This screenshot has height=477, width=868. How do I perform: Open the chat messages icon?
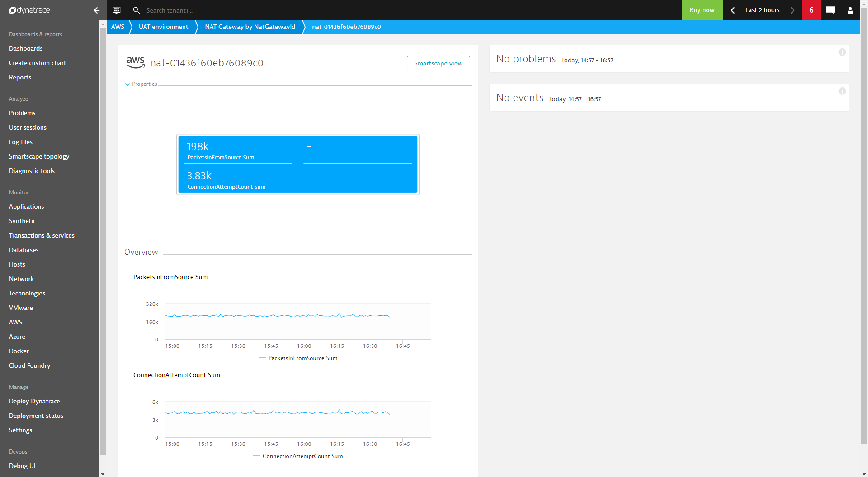[x=830, y=10]
